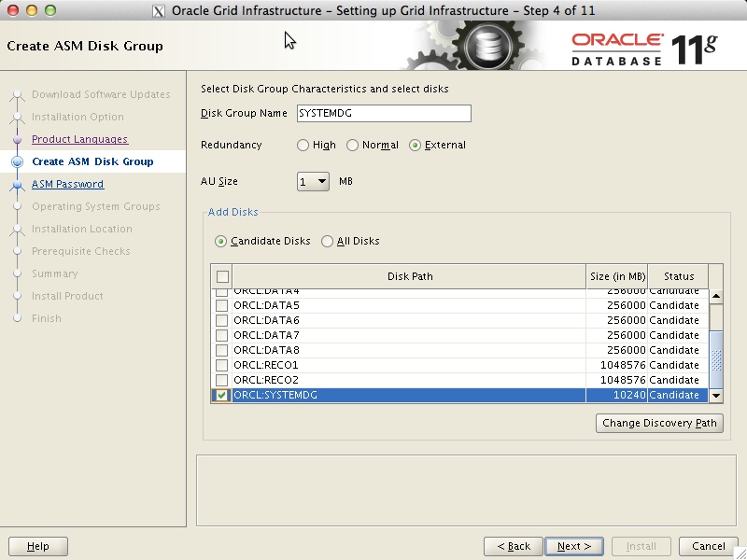Click the Disk Group Name text field
Image resolution: width=747 pixels, height=560 pixels.
coord(383,113)
